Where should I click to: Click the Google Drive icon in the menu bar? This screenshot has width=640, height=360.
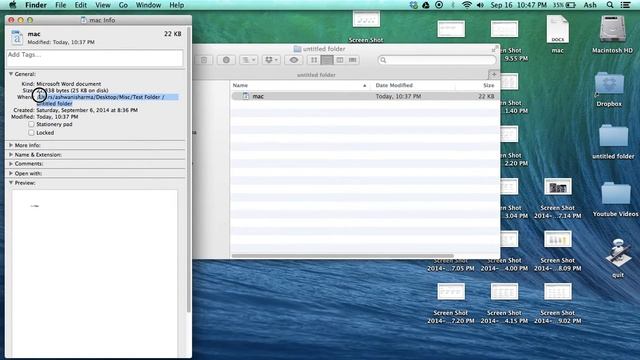(x=426, y=5)
